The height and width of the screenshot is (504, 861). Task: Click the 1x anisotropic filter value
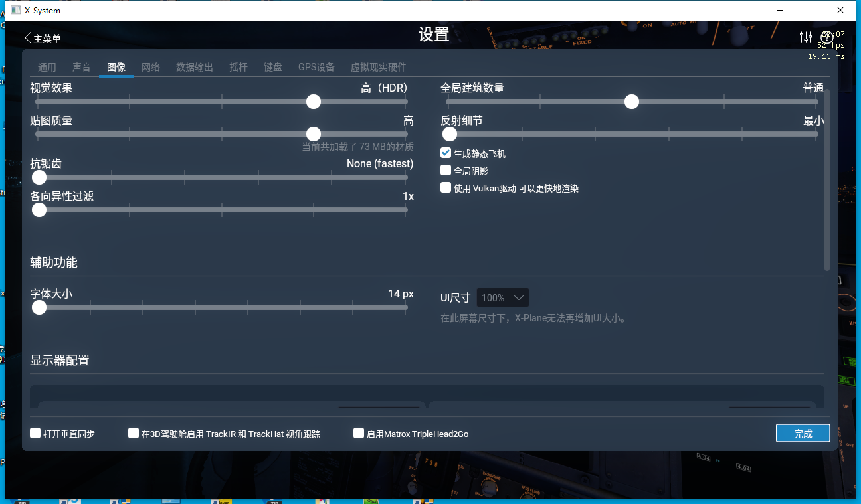pos(408,196)
